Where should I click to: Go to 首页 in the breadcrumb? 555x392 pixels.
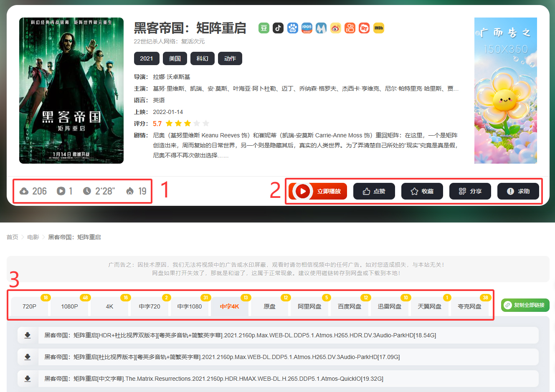coord(13,237)
